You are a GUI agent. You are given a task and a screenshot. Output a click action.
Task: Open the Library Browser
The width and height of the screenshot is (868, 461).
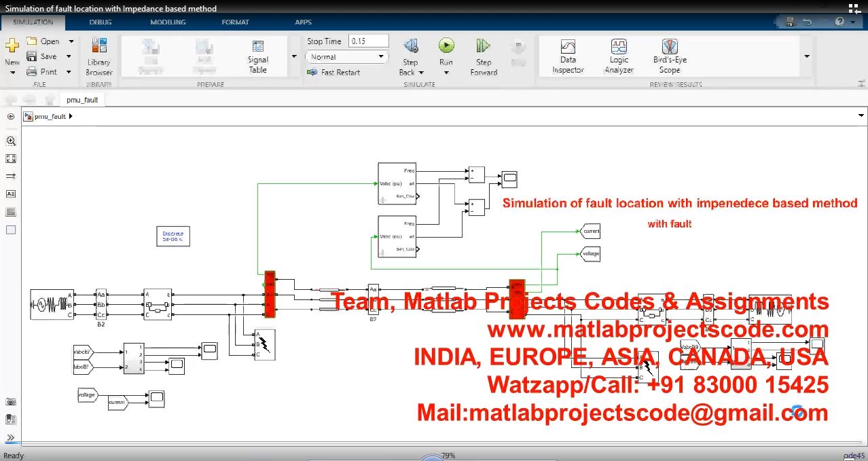pyautogui.click(x=99, y=56)
